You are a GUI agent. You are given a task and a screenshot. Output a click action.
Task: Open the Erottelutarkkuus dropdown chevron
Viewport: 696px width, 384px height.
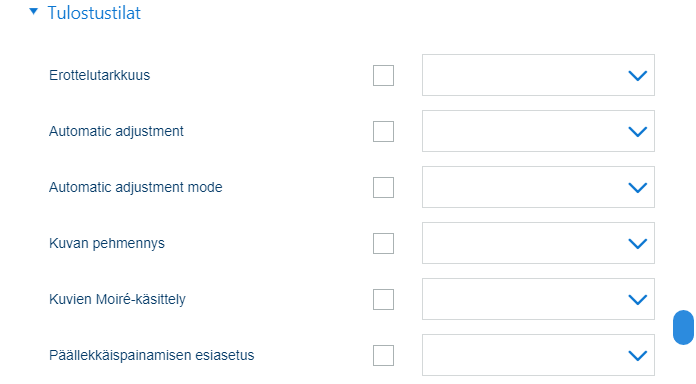click(x=638, y=75)
